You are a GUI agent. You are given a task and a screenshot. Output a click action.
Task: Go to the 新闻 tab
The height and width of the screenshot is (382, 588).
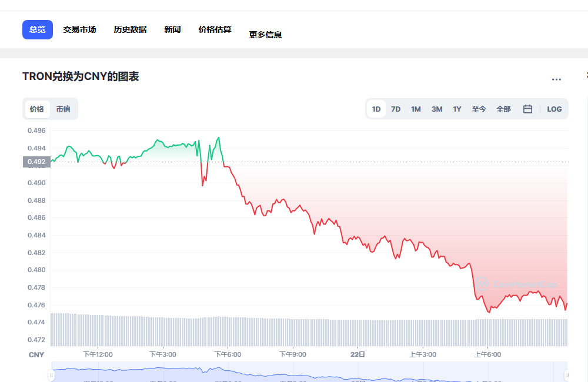[x=172, y=29]
